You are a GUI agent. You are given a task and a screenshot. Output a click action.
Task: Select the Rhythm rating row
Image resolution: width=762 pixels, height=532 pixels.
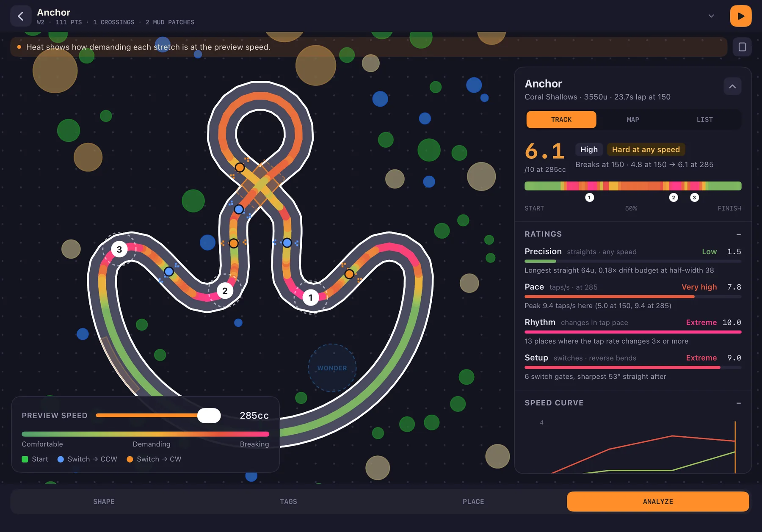click(633, 331)
